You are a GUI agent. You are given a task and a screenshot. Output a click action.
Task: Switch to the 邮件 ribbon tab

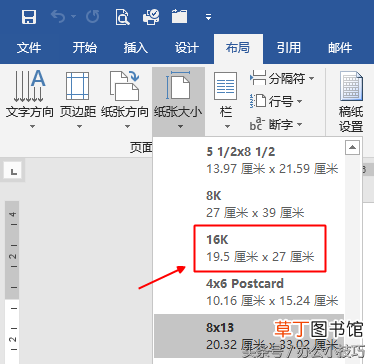[x=340, y=48]
